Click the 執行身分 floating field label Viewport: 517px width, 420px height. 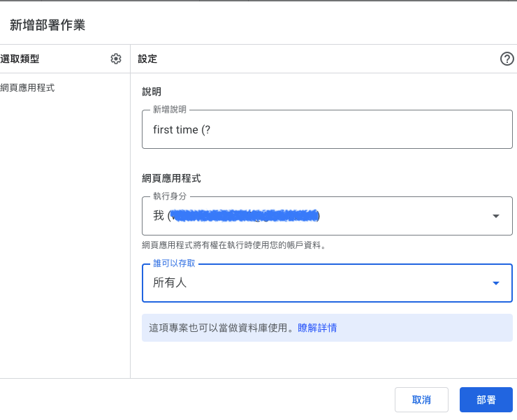click(x=170, y=197)
